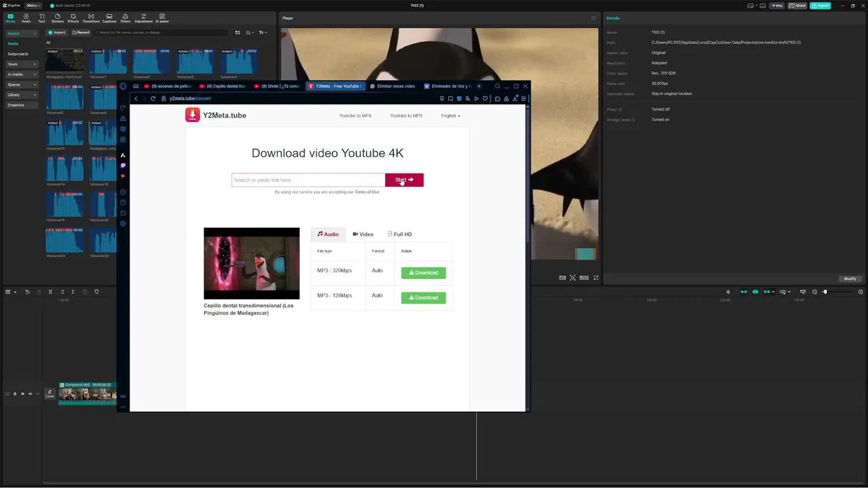Click the Search or paste link field
The width and height of the screenshot is (868, 488).
(309, 180)
